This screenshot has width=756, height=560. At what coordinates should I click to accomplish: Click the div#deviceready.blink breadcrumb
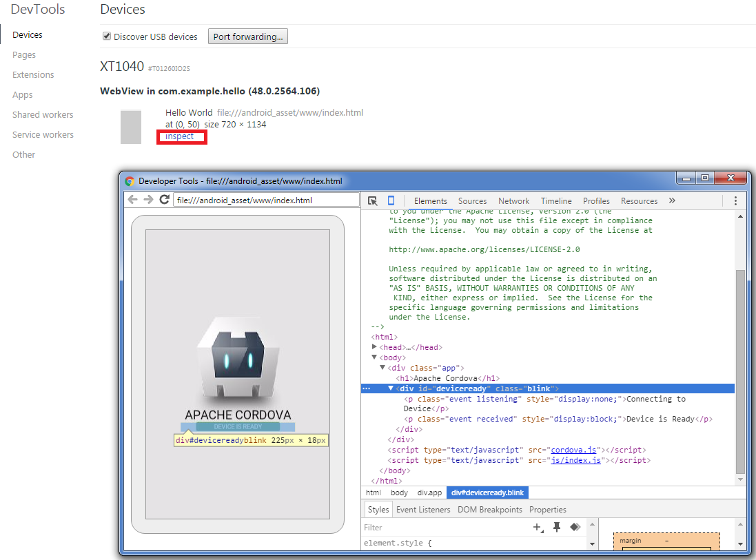click(x=487, y=492)
